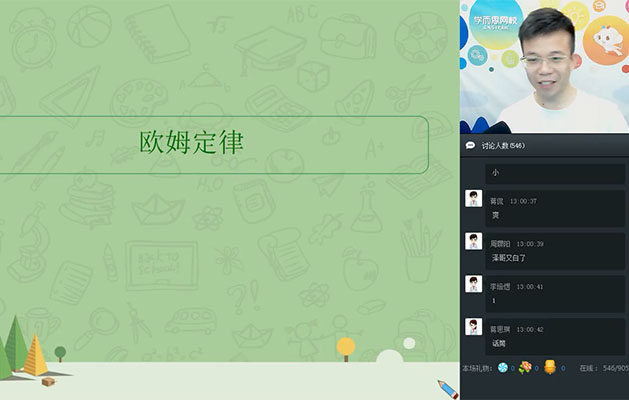The width and height of the screenshot is (629, 400).
Task: Click the 欧姆定律 slide title
Action: click(x=191, y=142)
